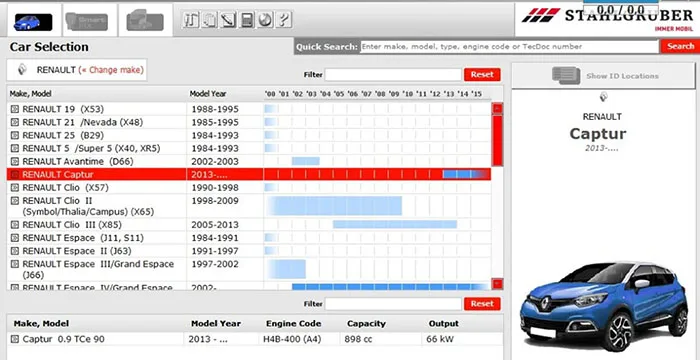Click the upper Reset button
Screen dimensions: 700x360
click(x=482, y=75)
